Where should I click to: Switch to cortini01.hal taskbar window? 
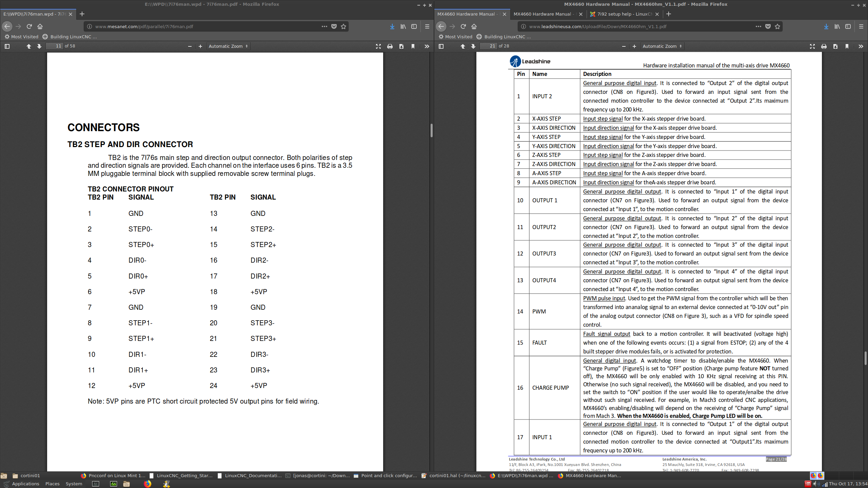click(453, 475)
